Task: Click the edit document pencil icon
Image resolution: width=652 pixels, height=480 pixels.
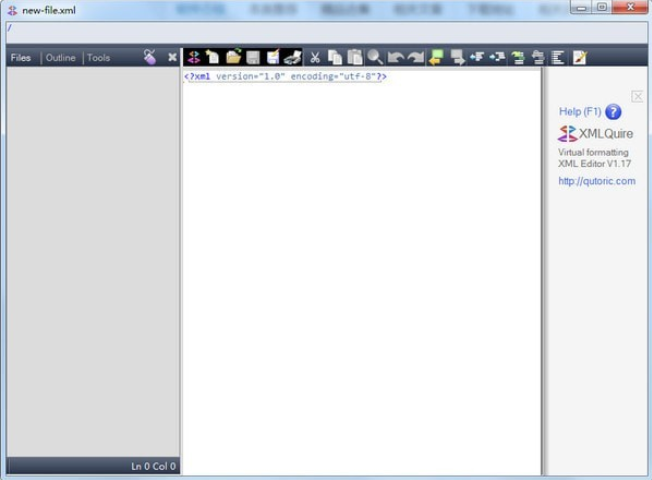Action: (579, 57)
